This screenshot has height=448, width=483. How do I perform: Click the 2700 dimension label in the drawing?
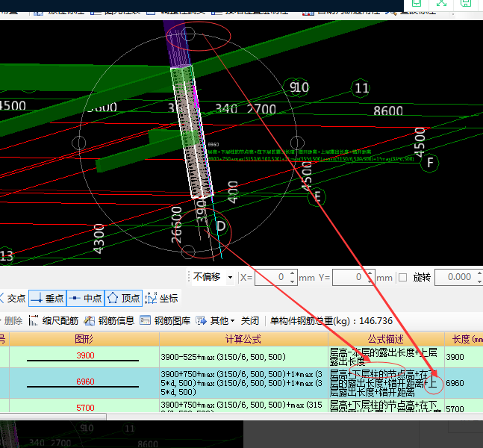click(x=261, y=109)
